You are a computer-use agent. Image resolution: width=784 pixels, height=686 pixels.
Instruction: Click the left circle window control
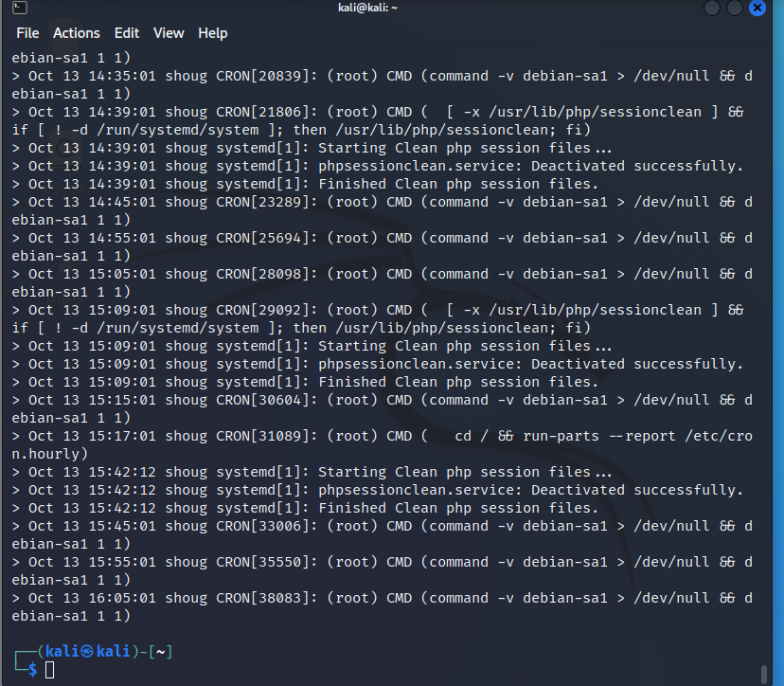711,9
